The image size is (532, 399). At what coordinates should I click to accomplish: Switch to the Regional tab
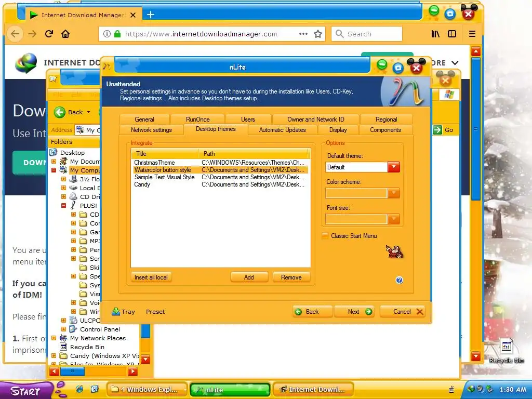point(386,119)
